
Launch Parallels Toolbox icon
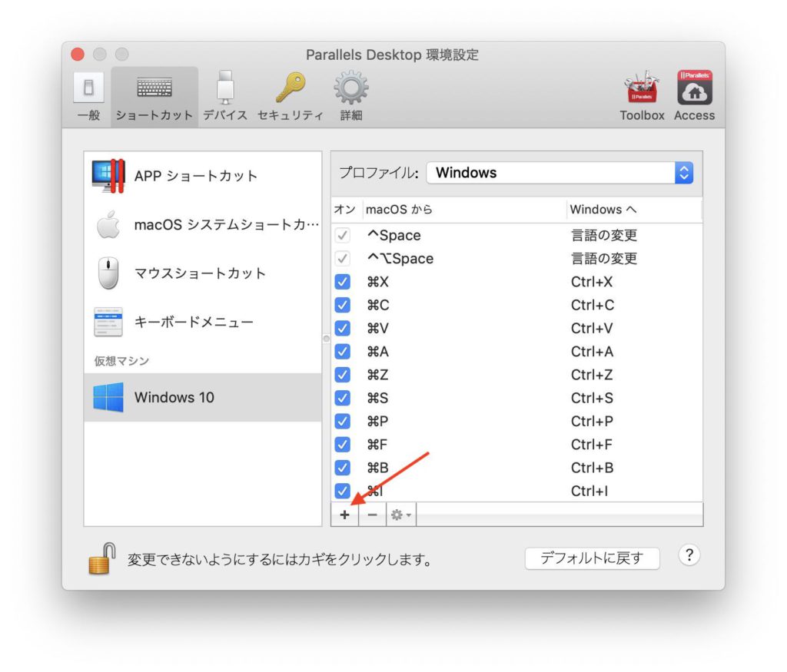tap(642, 97)
